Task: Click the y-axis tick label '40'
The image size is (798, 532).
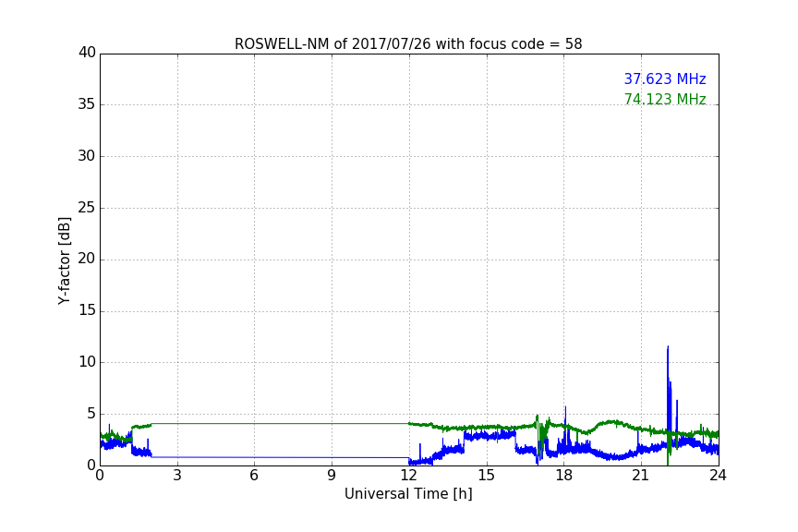Action: (87, 53)
